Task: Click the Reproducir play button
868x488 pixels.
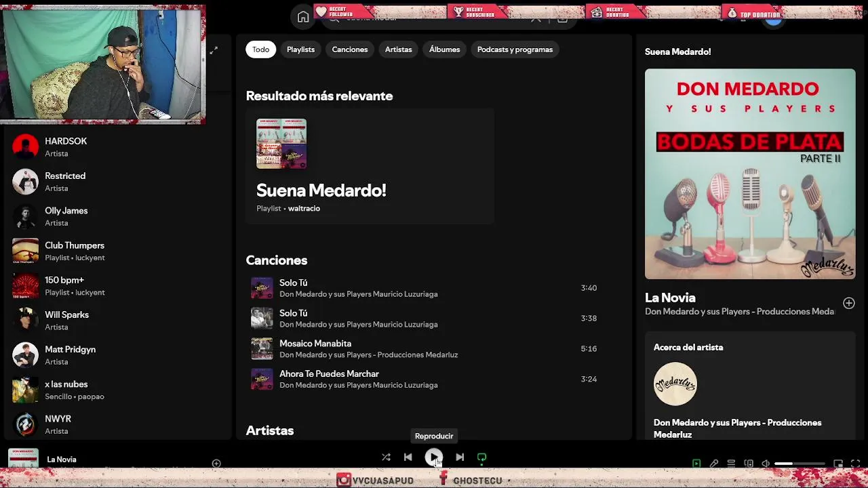Action: [434, 457]
